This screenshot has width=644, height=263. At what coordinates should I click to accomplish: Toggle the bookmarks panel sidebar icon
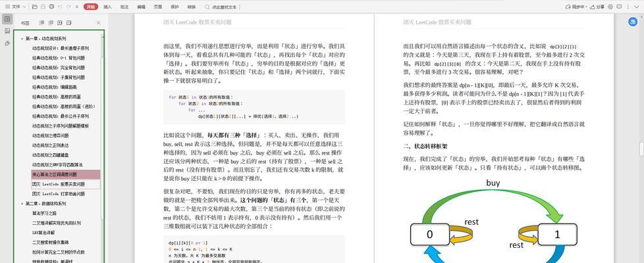pos(7,19)
